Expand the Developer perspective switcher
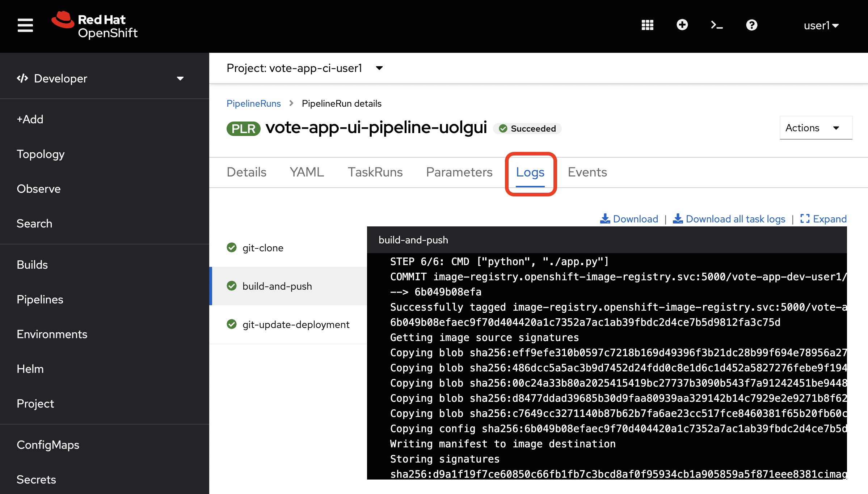Screen dimensions: 868x494 101,78
